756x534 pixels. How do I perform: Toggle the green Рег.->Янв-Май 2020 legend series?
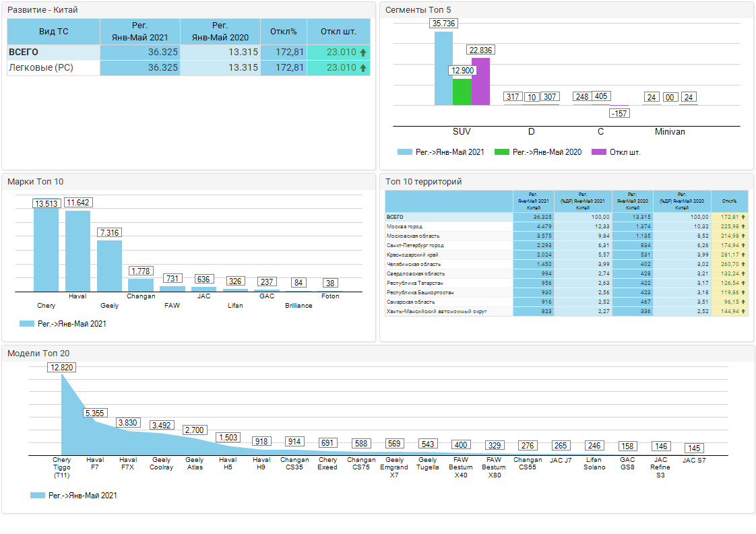[538, 152]
